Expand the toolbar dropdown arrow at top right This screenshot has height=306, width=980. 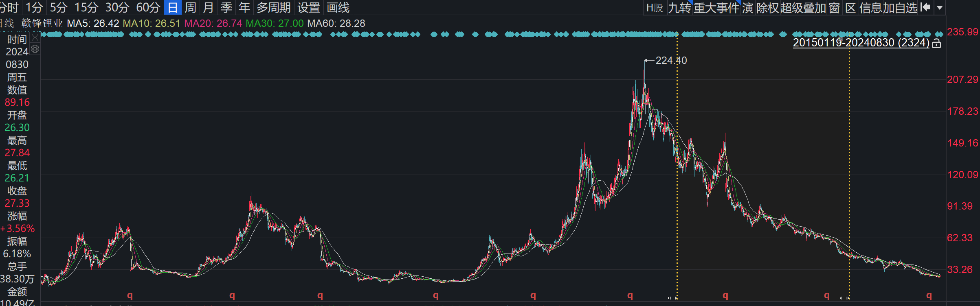[940, 7]
